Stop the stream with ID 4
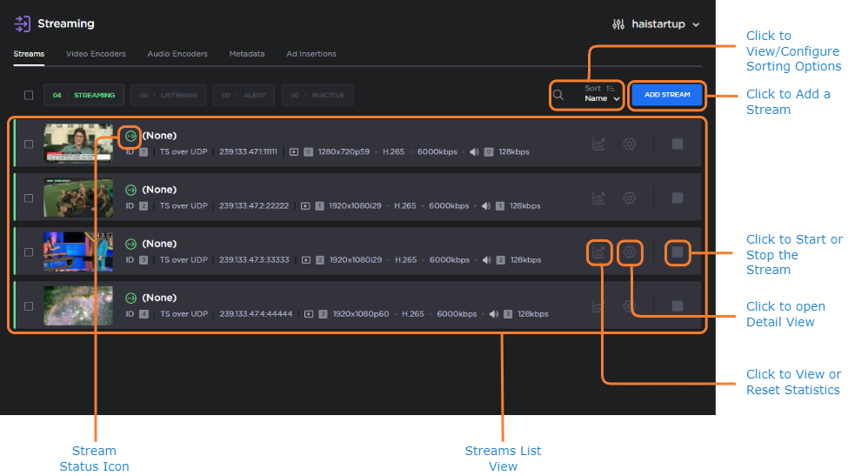Screen dimensions: 868x476 tap(678, 306)
